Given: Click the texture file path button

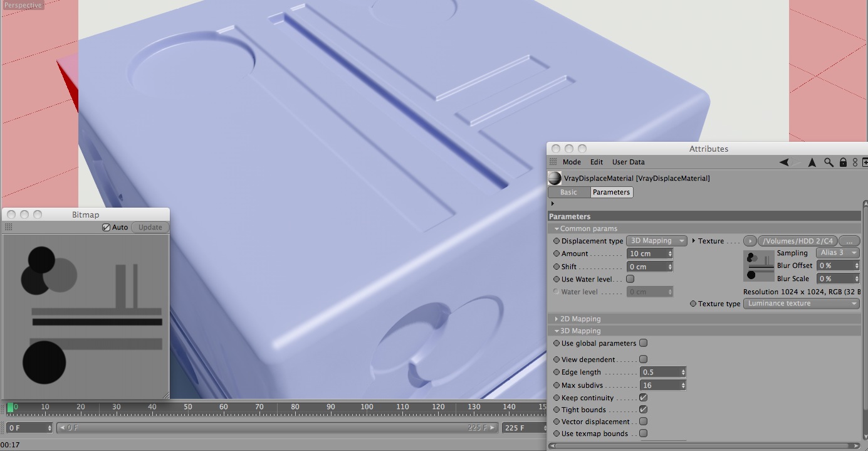Looking at the screenshot, I should (x=797, y=241).
